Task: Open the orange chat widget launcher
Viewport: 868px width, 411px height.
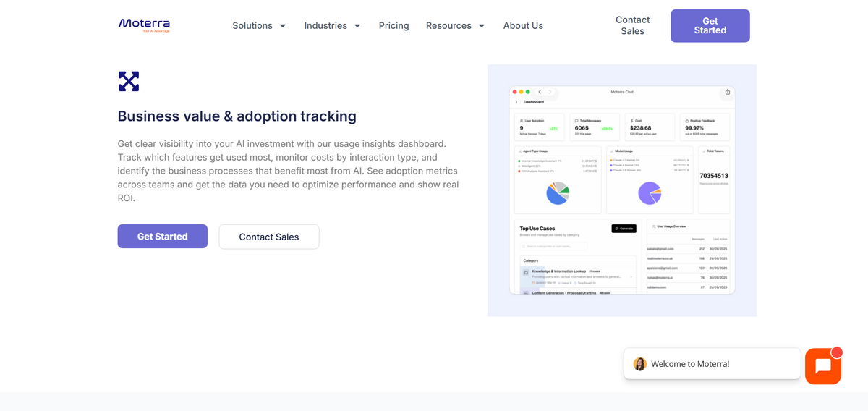Action: (823, 366)
